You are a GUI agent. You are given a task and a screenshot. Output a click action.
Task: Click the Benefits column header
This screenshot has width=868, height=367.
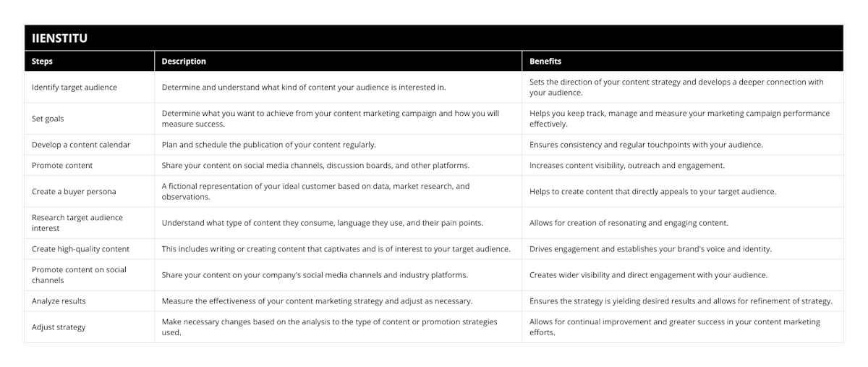[x=545, y=62]
